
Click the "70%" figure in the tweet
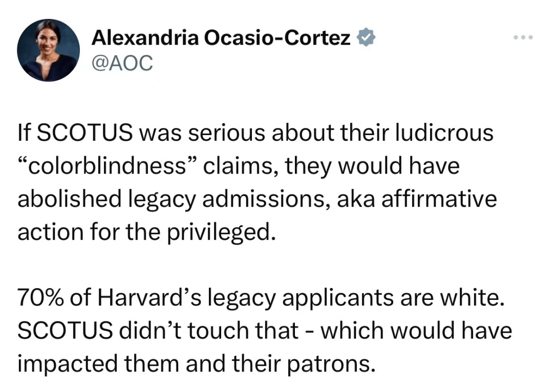(x=41, y=297)
